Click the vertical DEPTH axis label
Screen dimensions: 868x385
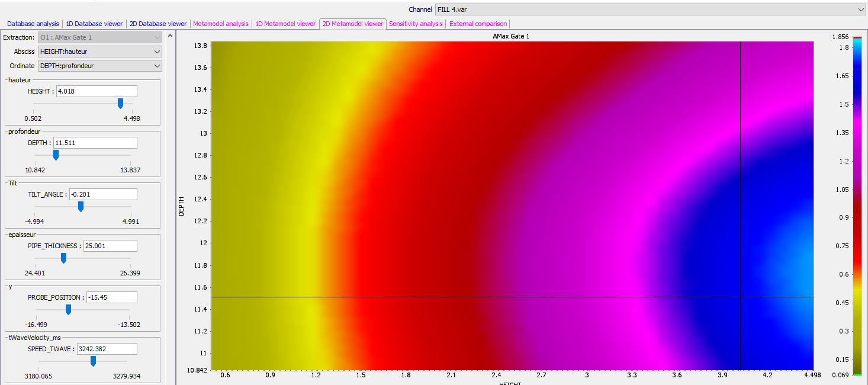pyautogui.click(x=182, y=206)
